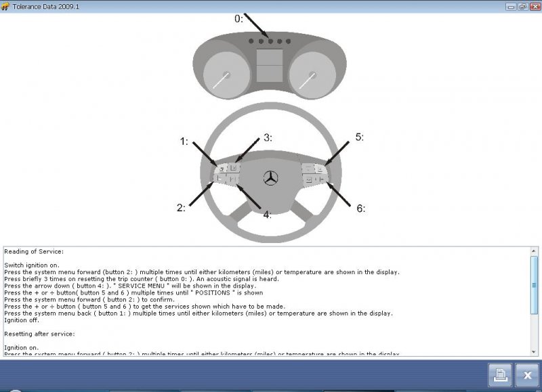Viewport: 542px width, 392px height.
Task: Click the 'Reading of Service:' heading text
Action: 34,252
